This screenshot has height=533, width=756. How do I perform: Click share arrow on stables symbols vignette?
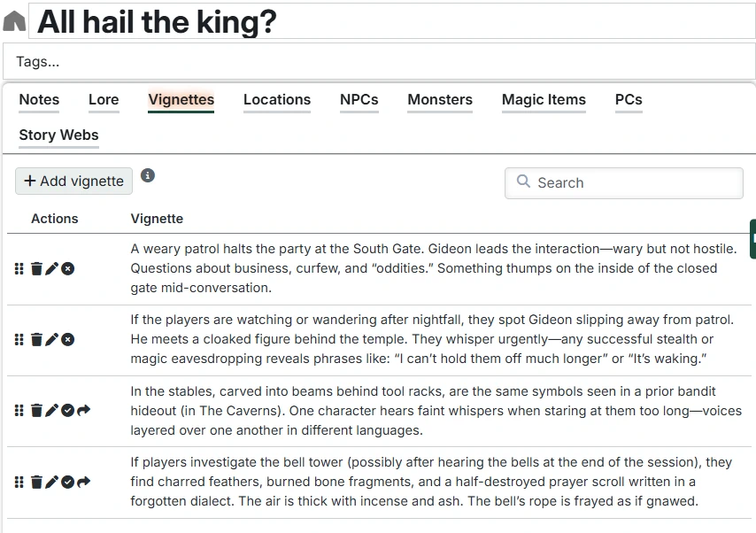click(84, 410)
